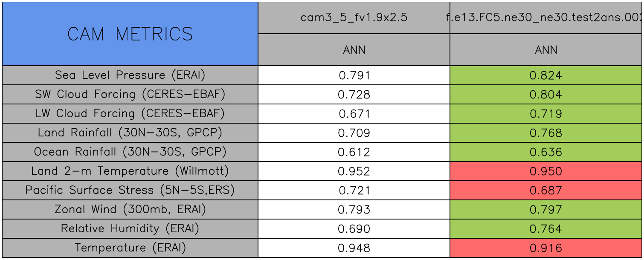Select the Ocean Rainfall row label
The height and width of the screenshot is (260, 644).
[130, 152]
